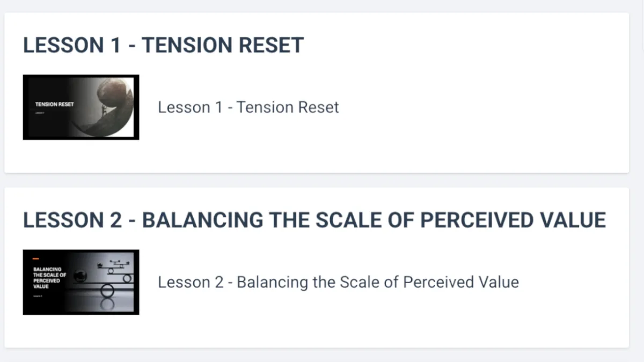
Task: Click the white TENSION RESET title inside thumbnail
Action: coord(54,104)
